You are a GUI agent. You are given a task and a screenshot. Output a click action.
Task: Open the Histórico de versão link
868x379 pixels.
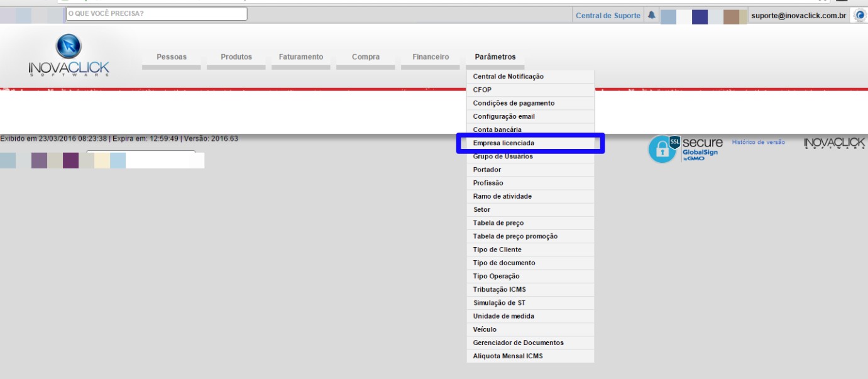point(758,143)
